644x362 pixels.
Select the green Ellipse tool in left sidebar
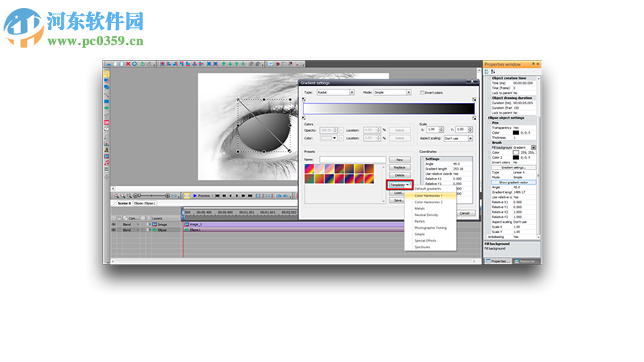tap(107, 108)
